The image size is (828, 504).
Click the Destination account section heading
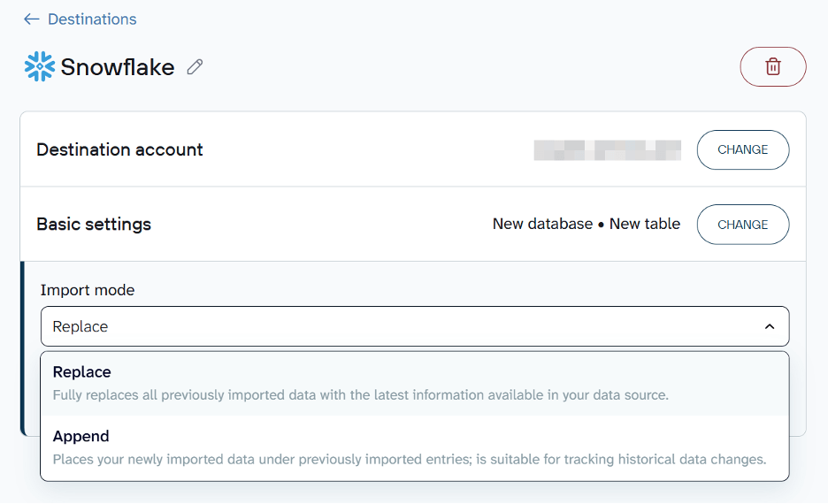point(119,149)
